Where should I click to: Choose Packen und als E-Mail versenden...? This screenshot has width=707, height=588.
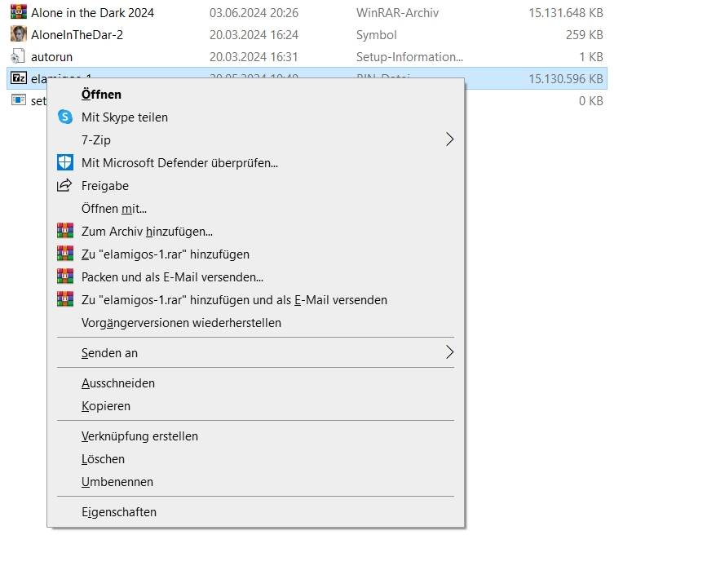[x=256, y=276]
